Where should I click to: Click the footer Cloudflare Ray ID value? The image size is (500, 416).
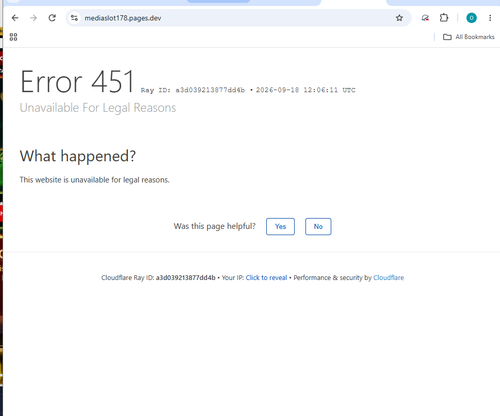tap(186, 278)
